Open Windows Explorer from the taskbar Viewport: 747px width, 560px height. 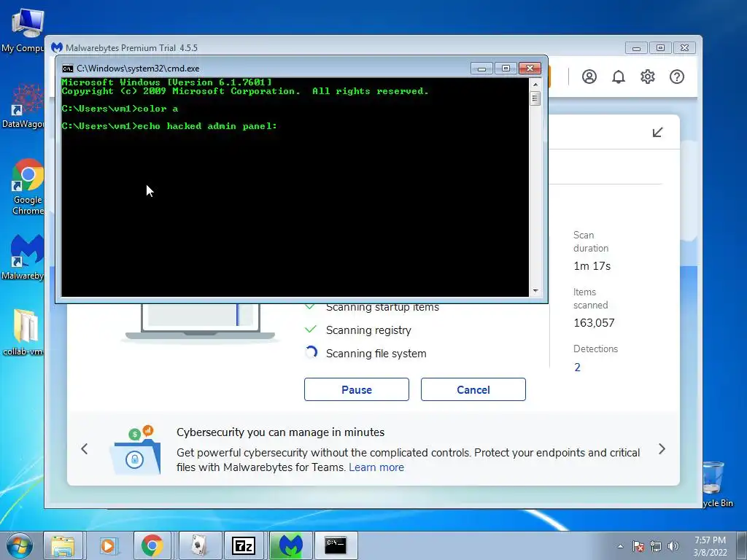(x=63, y=545)
